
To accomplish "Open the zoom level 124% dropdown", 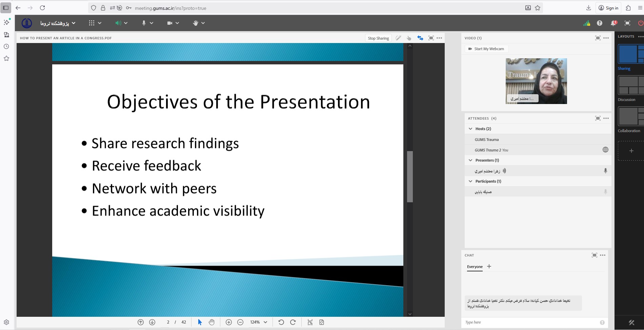I will click(259, 322).
